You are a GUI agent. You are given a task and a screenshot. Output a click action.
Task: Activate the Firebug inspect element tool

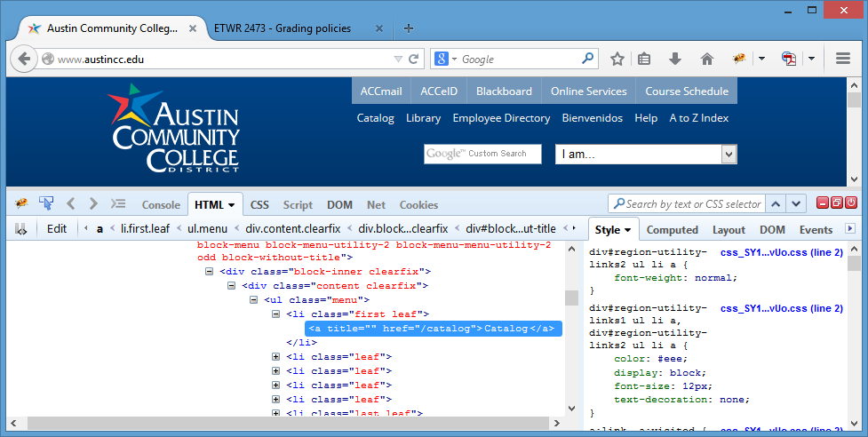(x=46, y=203)
